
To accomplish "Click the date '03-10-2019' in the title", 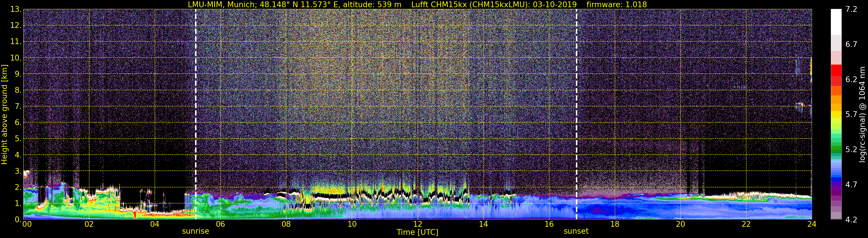I will click(555, 4).
